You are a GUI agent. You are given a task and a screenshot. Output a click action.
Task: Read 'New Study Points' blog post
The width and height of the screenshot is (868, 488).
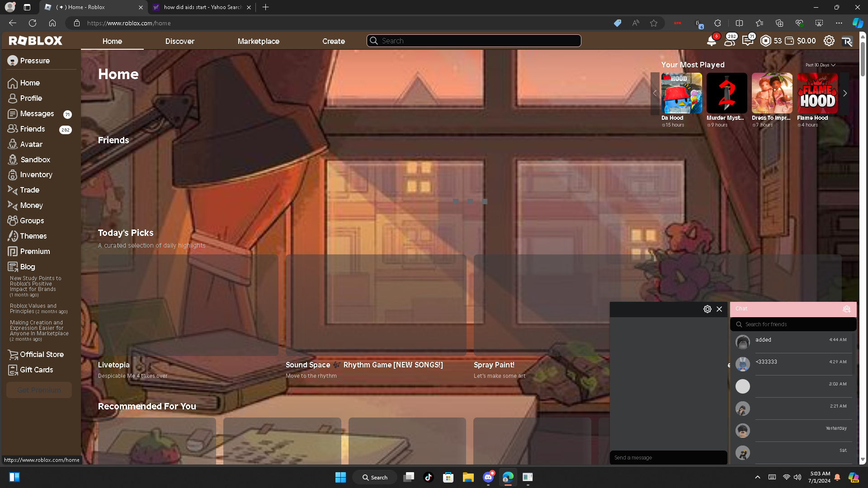click(x=36, y=286)
